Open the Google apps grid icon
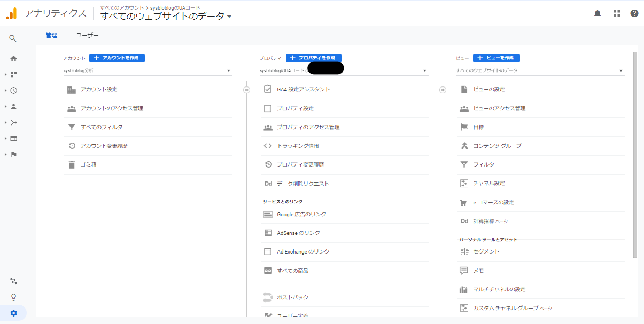 click(616, 13)
